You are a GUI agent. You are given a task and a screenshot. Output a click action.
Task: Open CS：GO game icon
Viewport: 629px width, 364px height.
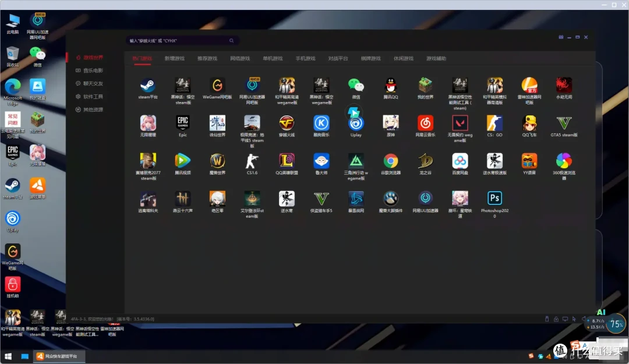click(494, 123)
